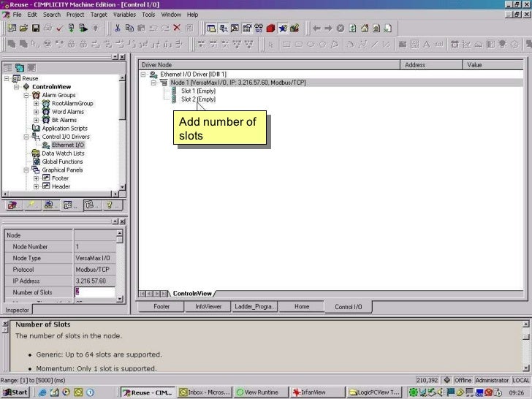532x399 pixels.
Task: Collapse the Alarm Groups tree node
Action: click(x=26, y=95)
